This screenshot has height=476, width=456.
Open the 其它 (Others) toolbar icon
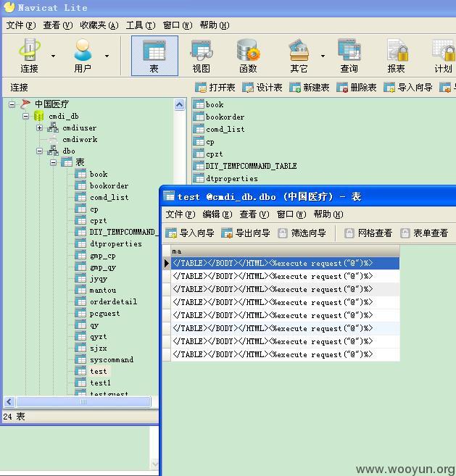pos(299,56)
